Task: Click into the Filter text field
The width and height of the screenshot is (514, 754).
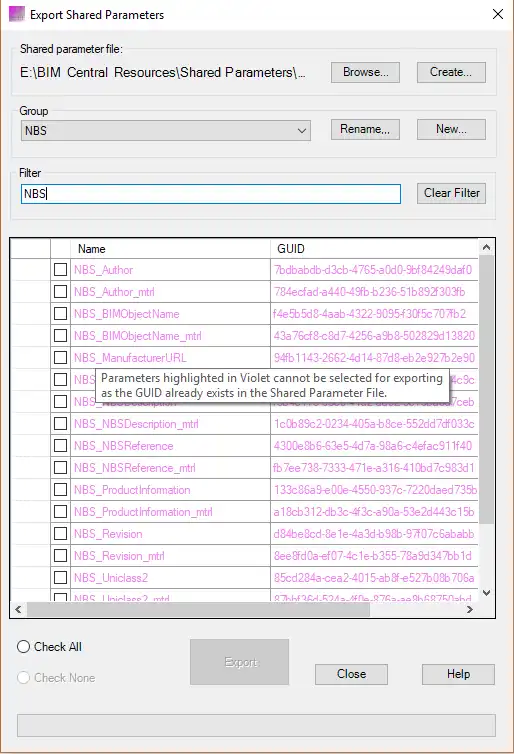Action: point(211,194)
